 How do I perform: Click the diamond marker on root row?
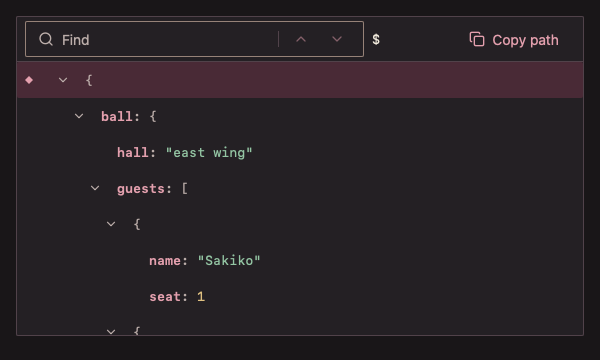29,80
